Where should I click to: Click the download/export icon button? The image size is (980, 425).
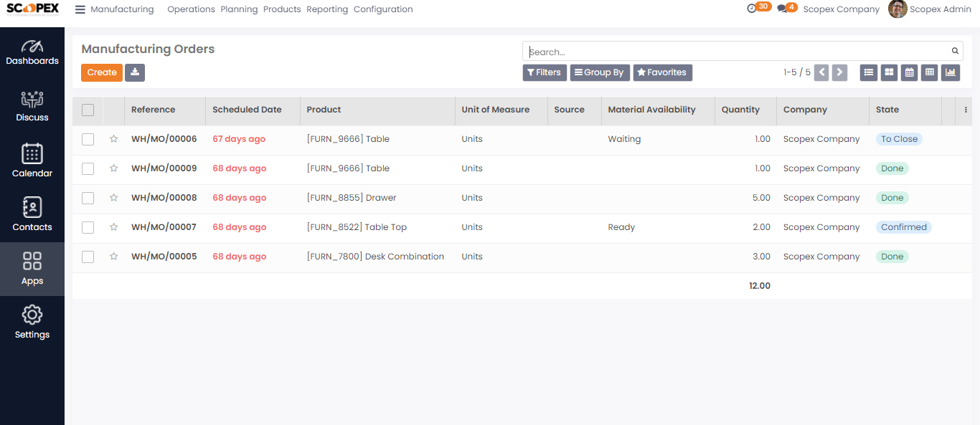(135, 72)
